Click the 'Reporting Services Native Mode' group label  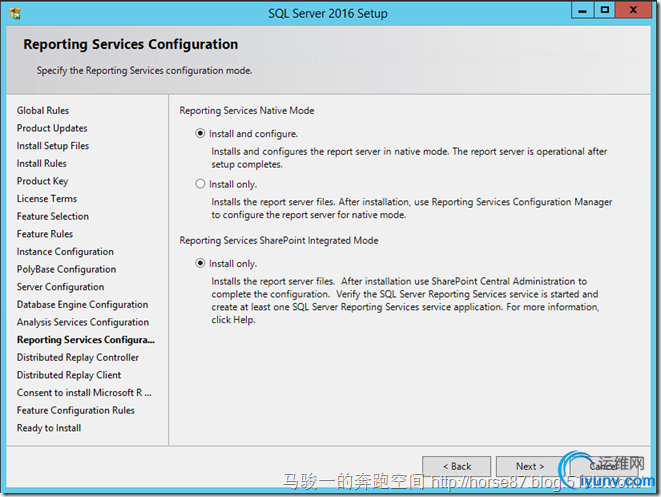click(247, 111)
